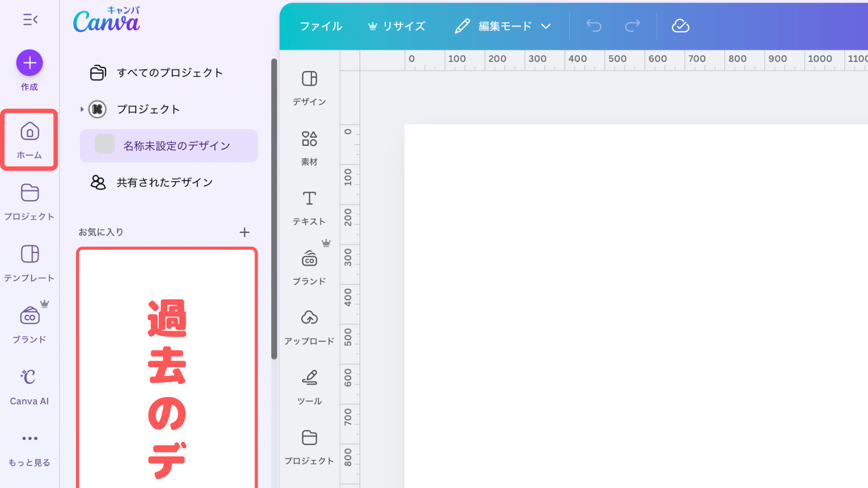868x488 pixels.
Task: Click the vertical ruler at 400
Action: click(x=348, y=297)
